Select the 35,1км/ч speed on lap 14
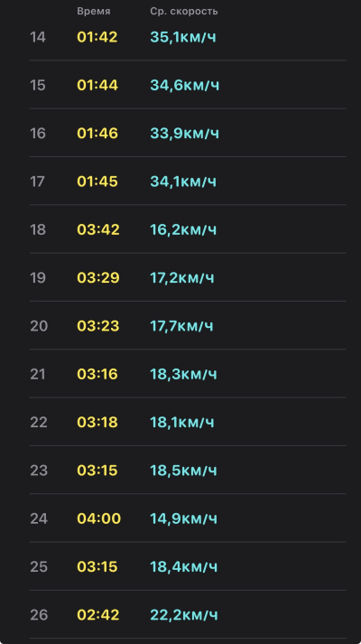Viewport: 361px width, 644px height. tap(183, 37)
